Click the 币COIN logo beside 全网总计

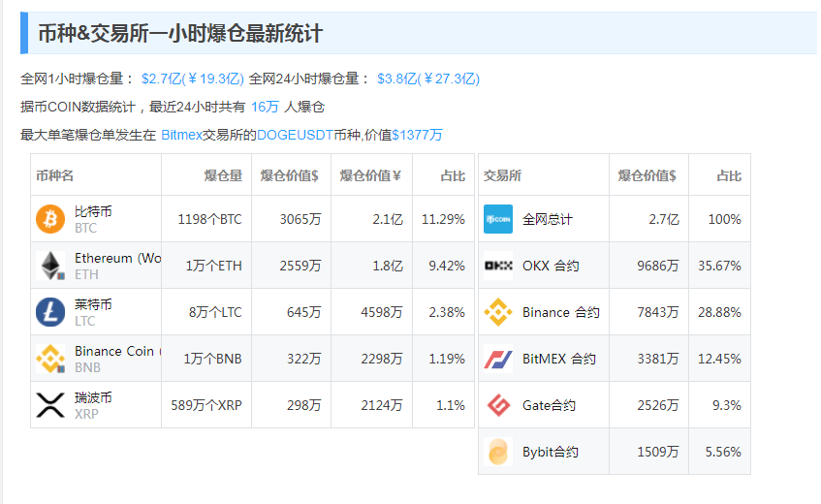[498, 219]
